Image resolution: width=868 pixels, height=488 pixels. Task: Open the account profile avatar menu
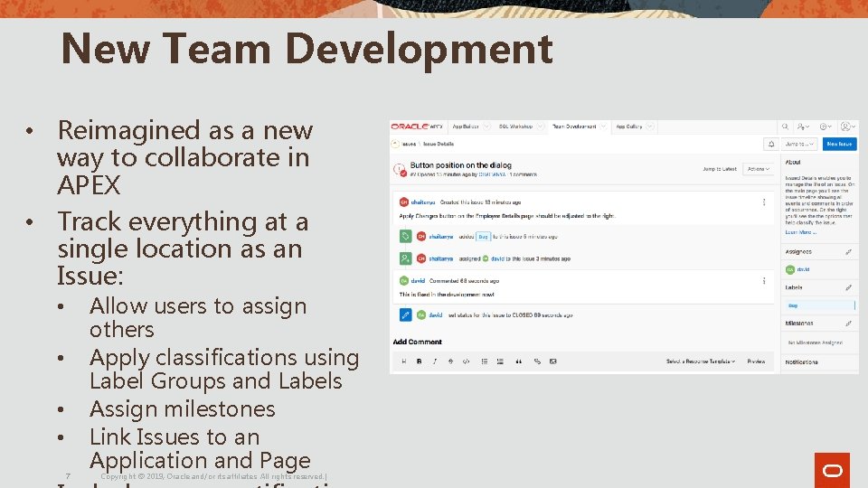tap(847, 127)
